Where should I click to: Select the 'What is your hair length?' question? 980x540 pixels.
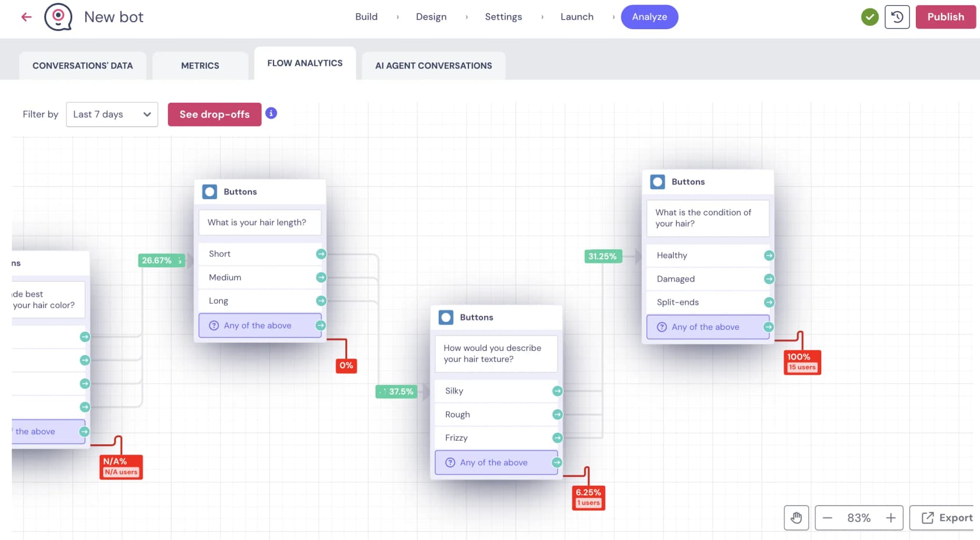point(260,222)
